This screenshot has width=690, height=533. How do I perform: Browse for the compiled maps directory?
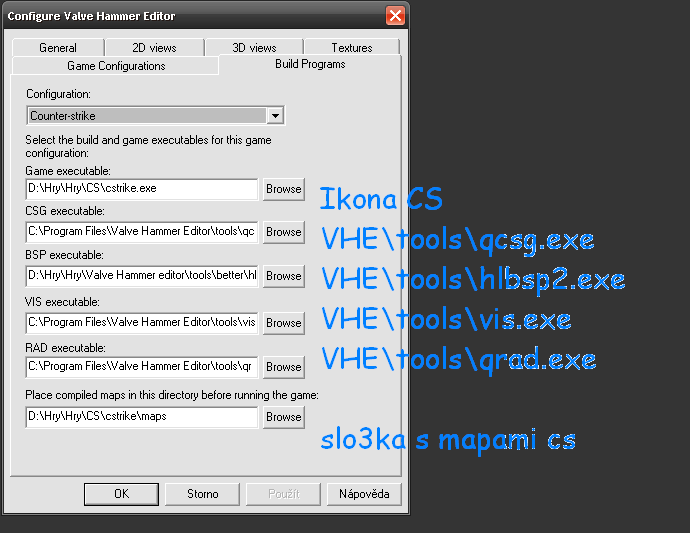click(283, 417)
